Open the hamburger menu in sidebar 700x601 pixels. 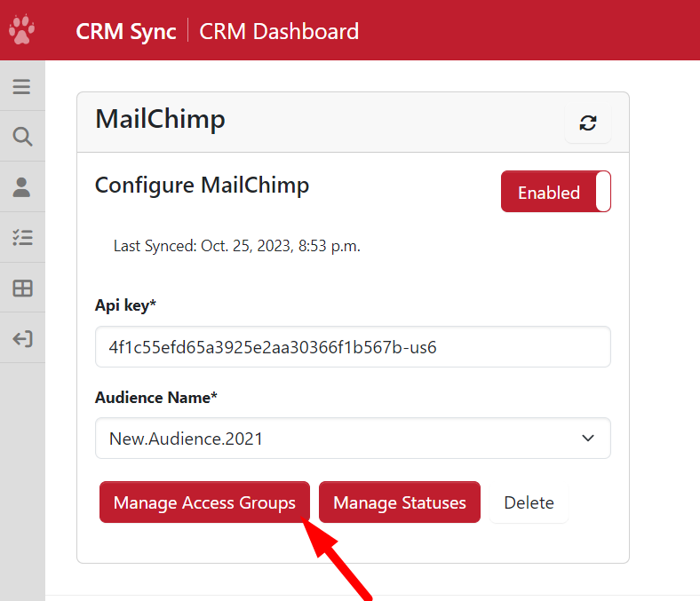coord(21,87)
